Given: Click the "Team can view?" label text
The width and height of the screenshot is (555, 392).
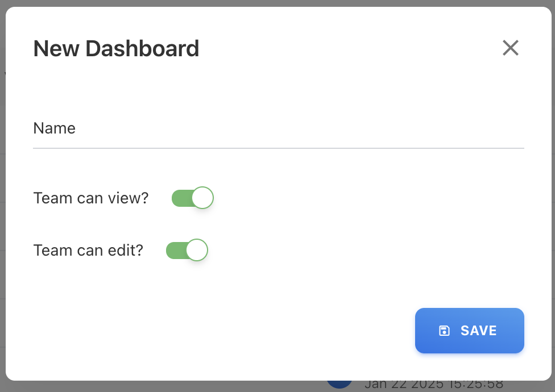Looking at the screenshot, I should click(x=91, y=198).
